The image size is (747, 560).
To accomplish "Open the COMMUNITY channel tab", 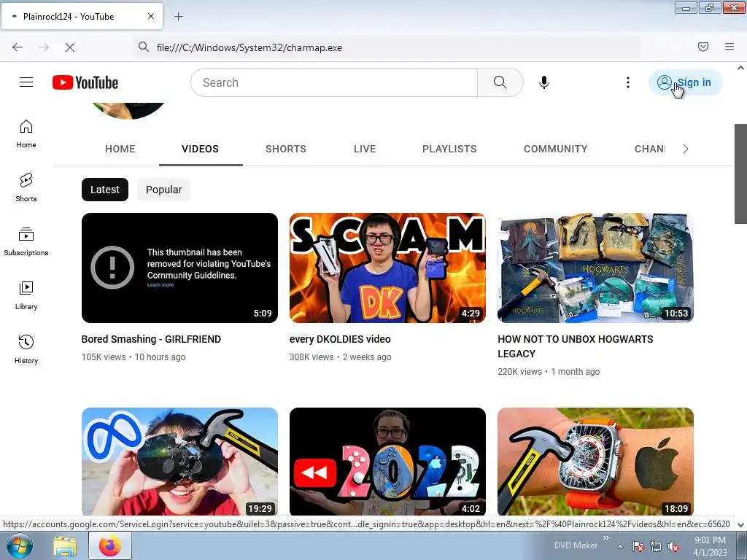I will [555, 149].
